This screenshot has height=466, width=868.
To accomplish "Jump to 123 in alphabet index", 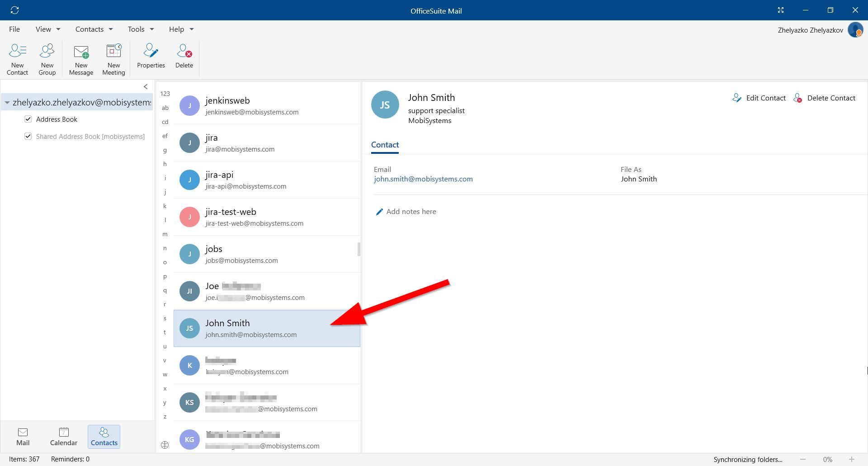I will click(x=165, y=94).
